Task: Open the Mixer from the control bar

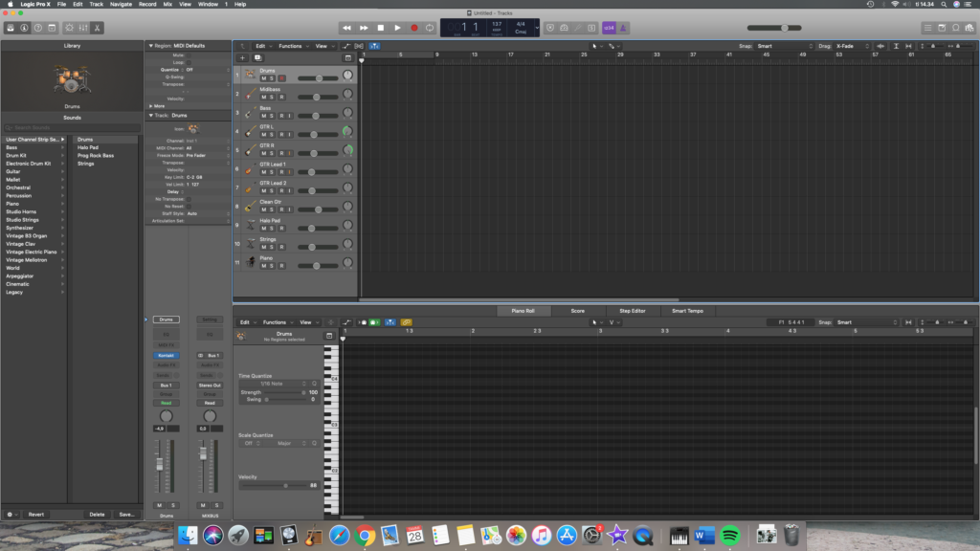Action: pyautogui.click(x=82, y=28)
